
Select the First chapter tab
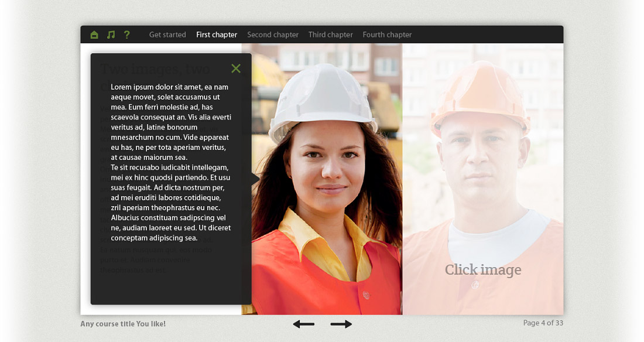[x=217, y=35]
